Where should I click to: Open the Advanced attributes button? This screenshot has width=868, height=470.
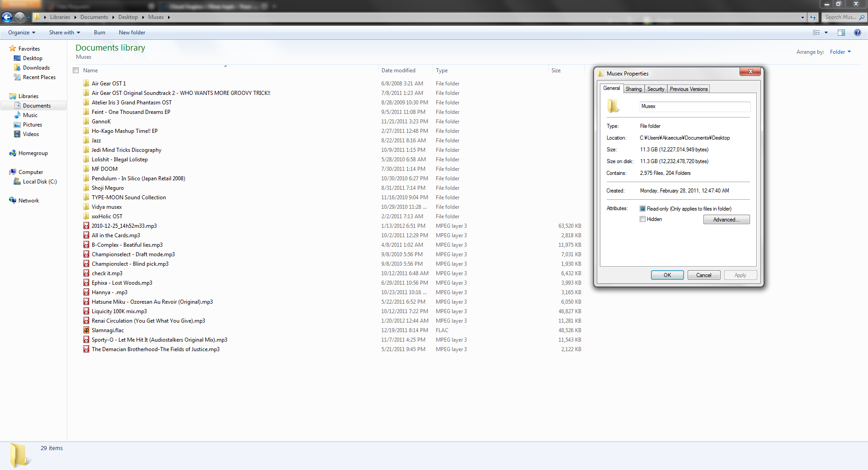[x=726, y=220]
